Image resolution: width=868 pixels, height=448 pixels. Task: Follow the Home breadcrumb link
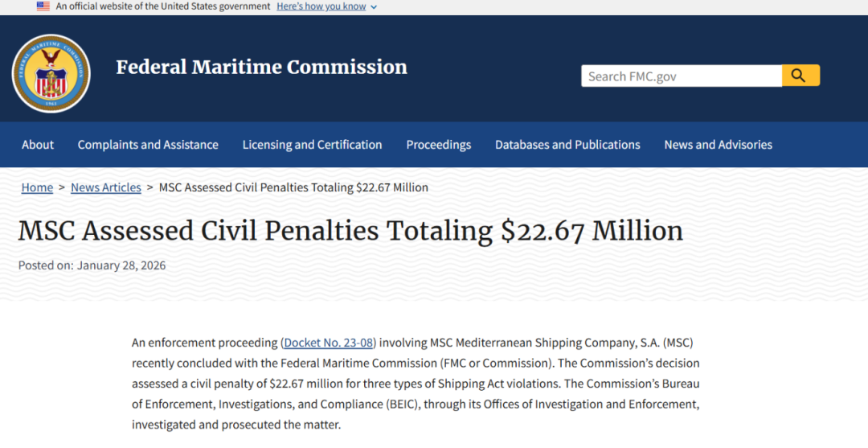click(37, 187)
